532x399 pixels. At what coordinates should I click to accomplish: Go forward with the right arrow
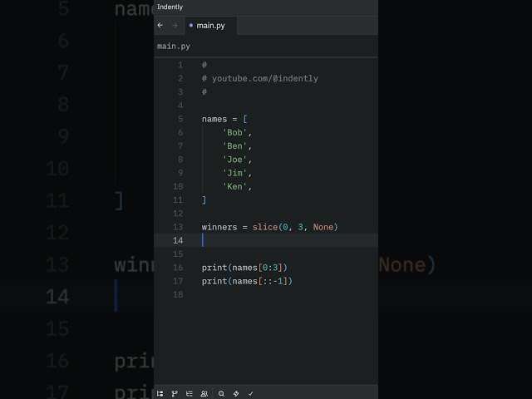click(175, 25)
